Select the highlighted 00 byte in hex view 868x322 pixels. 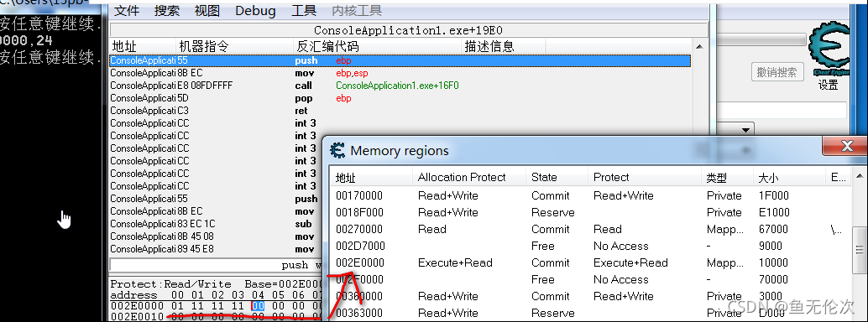[x=258, y=305]
